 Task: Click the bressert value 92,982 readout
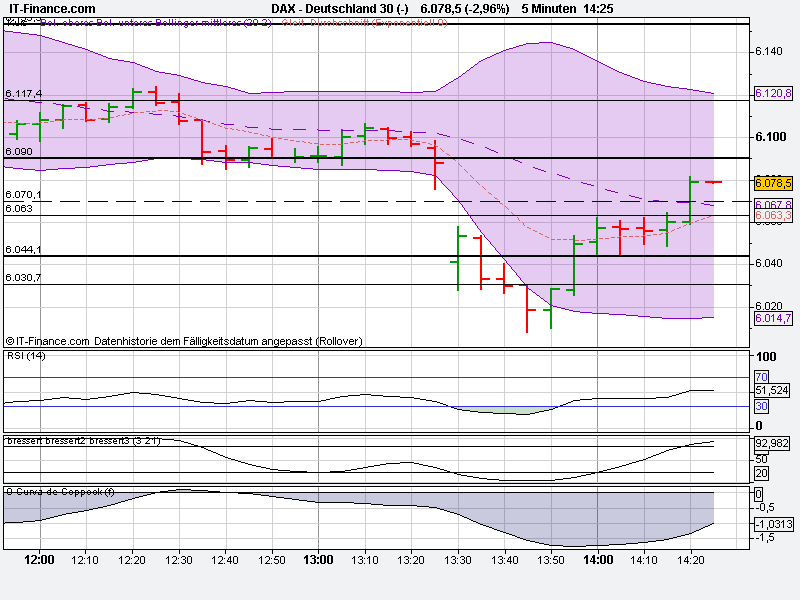point(770,444)
